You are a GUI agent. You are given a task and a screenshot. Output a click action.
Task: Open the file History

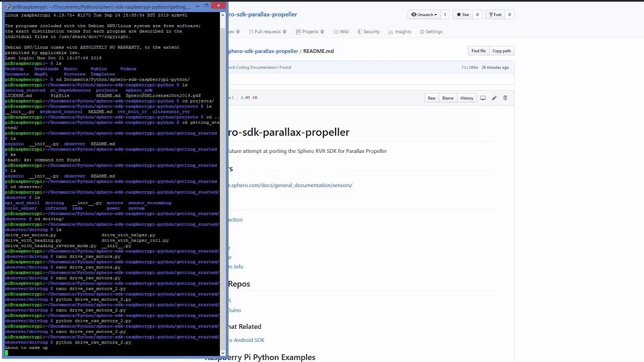point(466,98)
